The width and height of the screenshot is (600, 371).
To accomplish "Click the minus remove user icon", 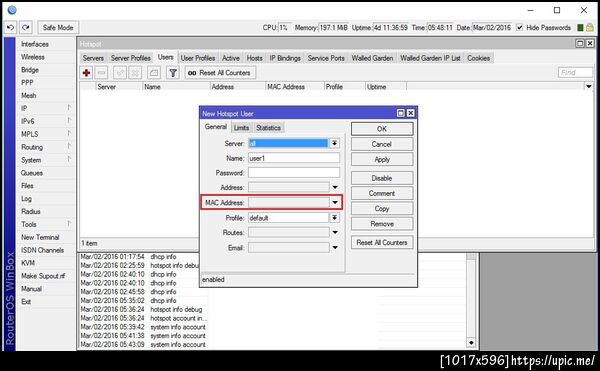I will 101,73.
